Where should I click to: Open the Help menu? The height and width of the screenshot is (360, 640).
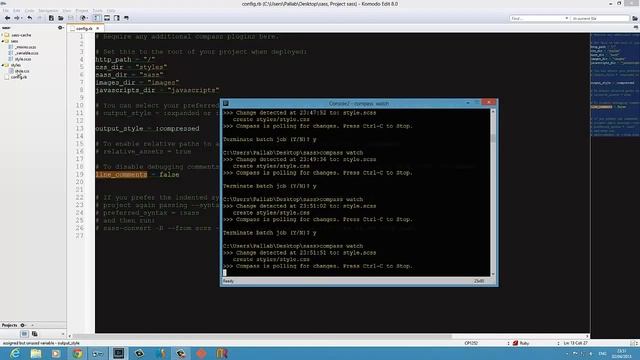pos(111,11)
